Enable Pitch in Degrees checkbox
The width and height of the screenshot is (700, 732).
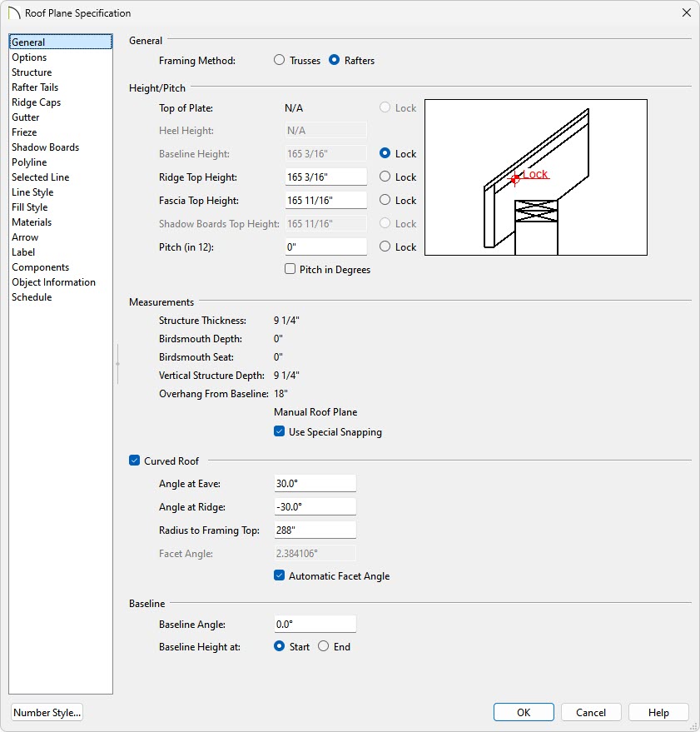coord(290,269)
